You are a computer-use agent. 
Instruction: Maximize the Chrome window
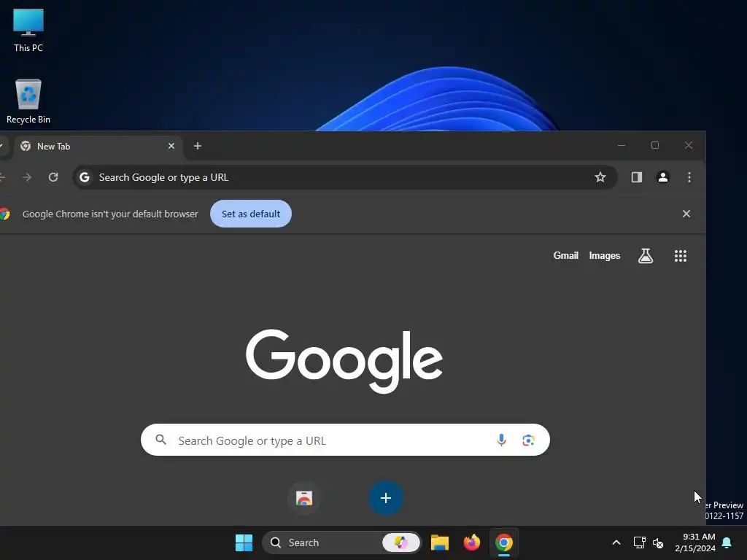[x=655, y=145]
